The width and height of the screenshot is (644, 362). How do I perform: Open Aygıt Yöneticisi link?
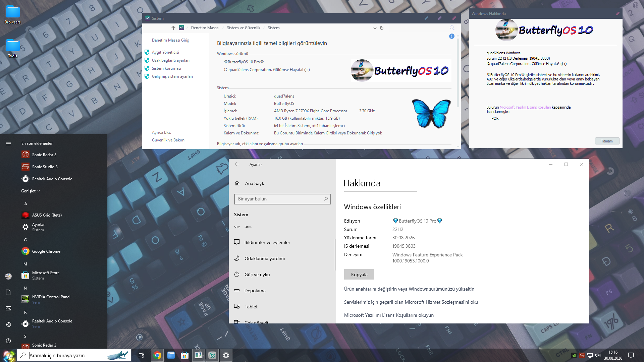click(165, 52)
